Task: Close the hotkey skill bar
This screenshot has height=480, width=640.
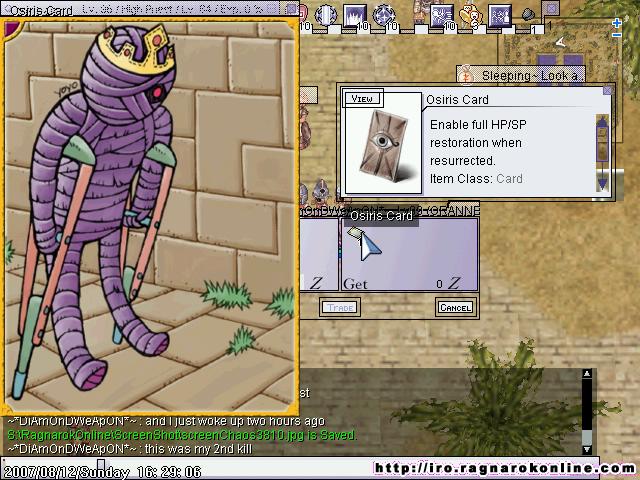Action: [551, 8]
